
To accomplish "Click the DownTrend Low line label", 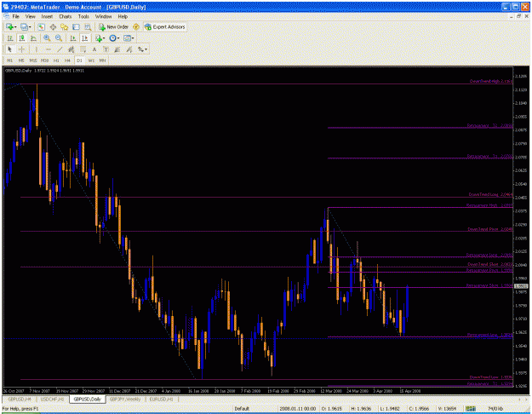I will pos(491,377).
